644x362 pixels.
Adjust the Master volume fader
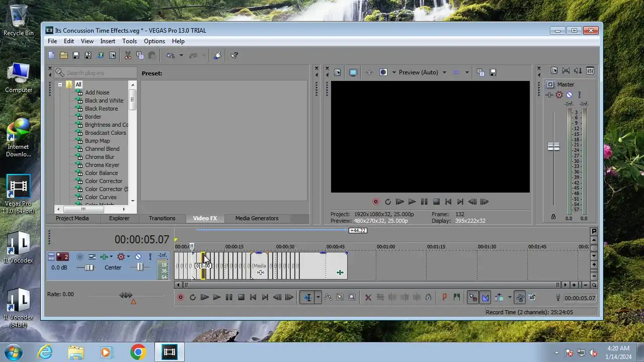(x=553, y=146)
